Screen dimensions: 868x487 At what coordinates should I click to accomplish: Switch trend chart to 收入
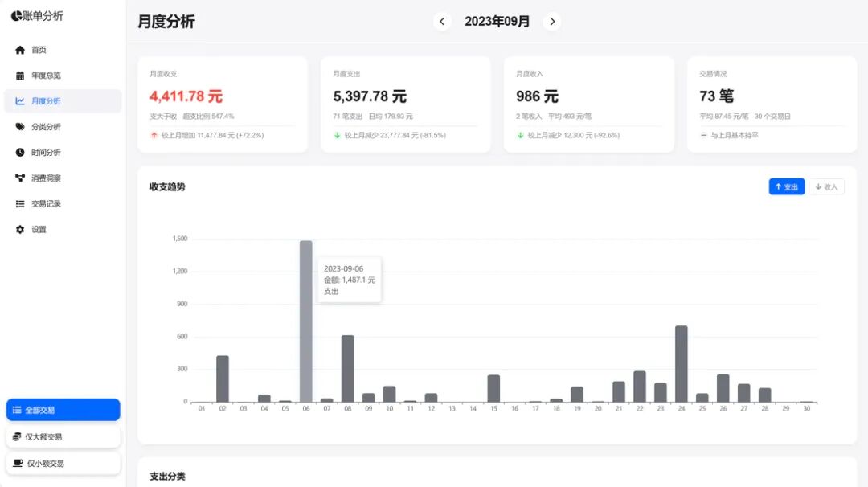[x=826, y=186]
